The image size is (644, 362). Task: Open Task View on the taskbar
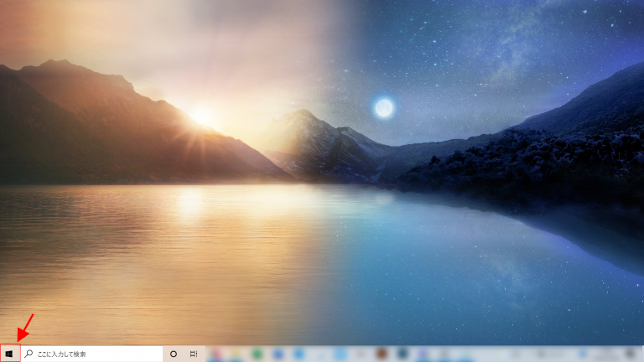point(194,354)
